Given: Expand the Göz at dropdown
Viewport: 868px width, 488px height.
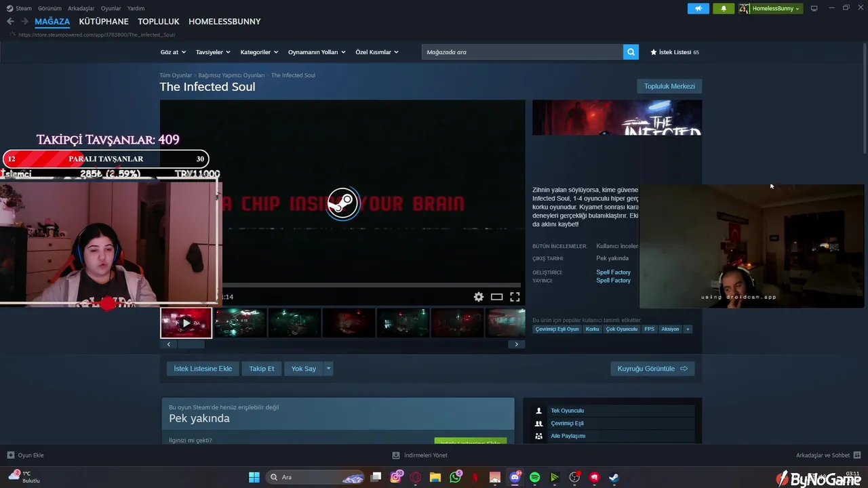Looking at the screenshot, I should pyautogui.click(x=173, y=52).
